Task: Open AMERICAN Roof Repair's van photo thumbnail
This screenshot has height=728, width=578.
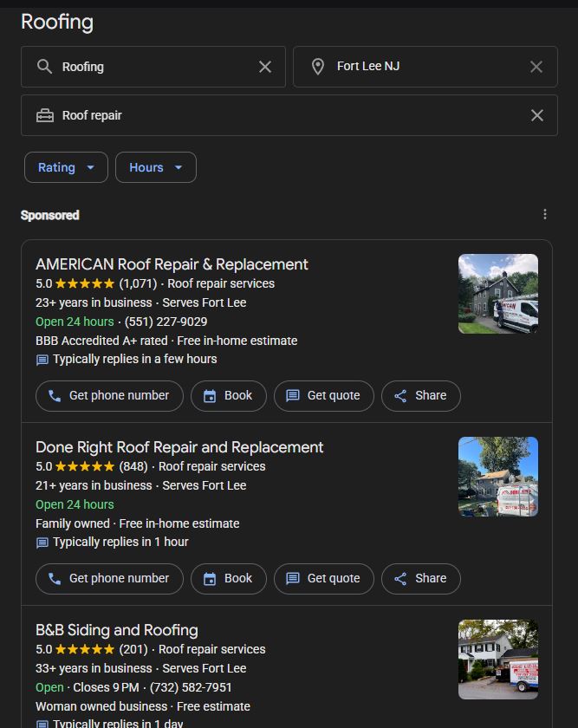Action: tap(498, 294)
